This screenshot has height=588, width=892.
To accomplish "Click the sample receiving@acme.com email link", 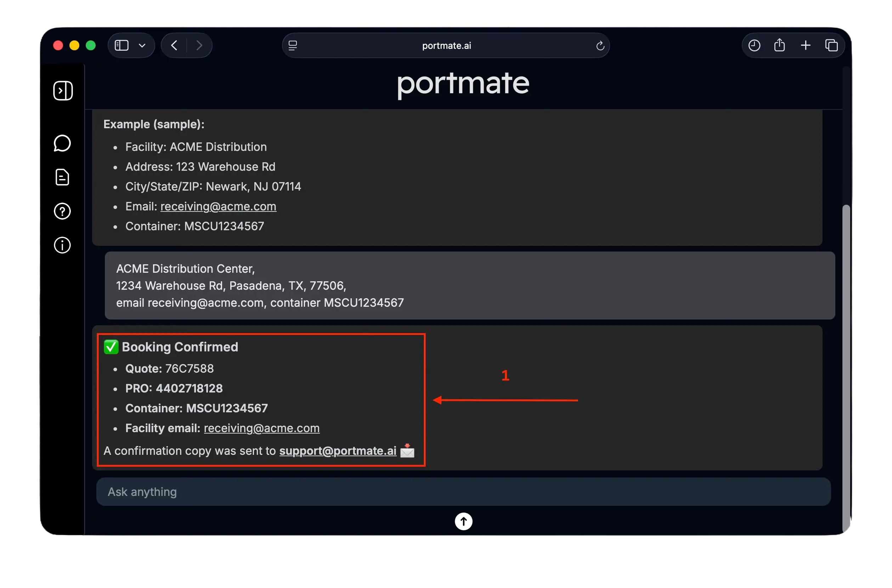I will coord(218,206).
